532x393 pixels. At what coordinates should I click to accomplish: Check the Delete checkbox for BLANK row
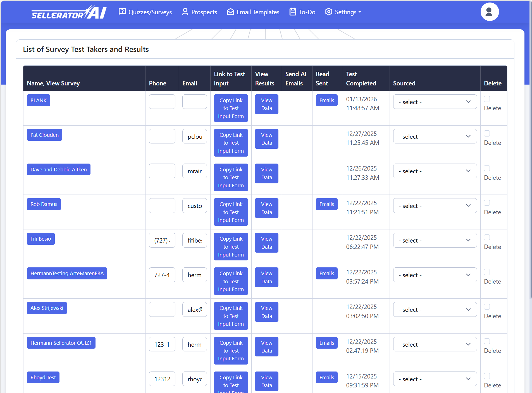487,99
